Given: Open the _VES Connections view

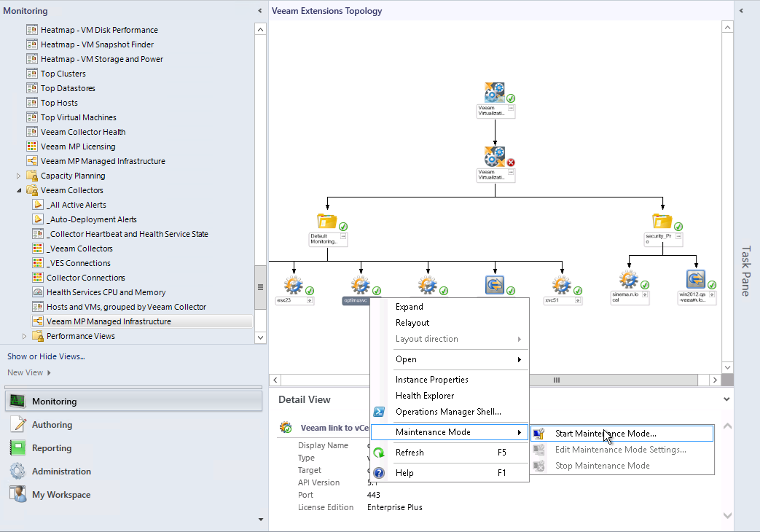Looking at the screenshot, I should [x=79, y=263].
